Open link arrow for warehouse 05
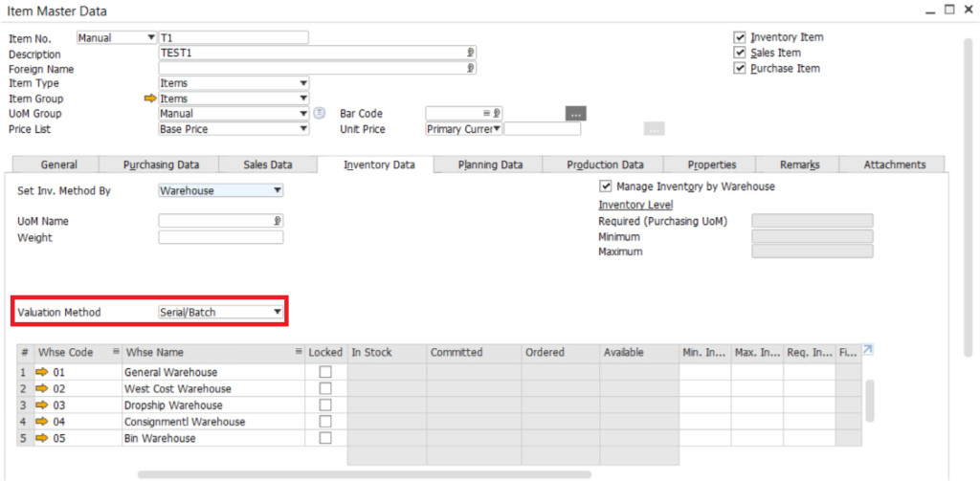The height and width of the screenshot is (481, 980). [42, 438]
